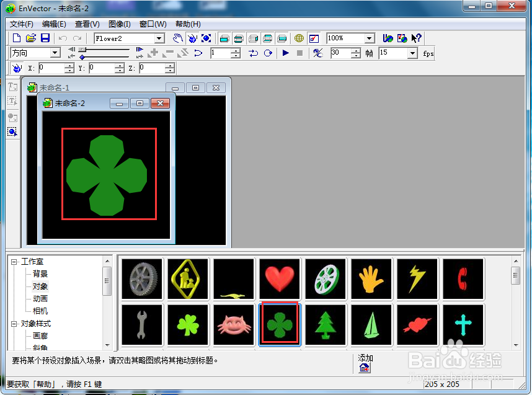Open the 窗口(W) menu
The width and height of the screenshot is (532, 395).
(x=153, y=24)
